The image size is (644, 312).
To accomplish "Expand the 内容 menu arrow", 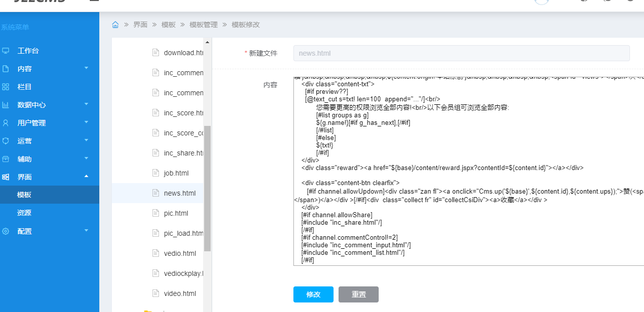I will coord(86,68).
